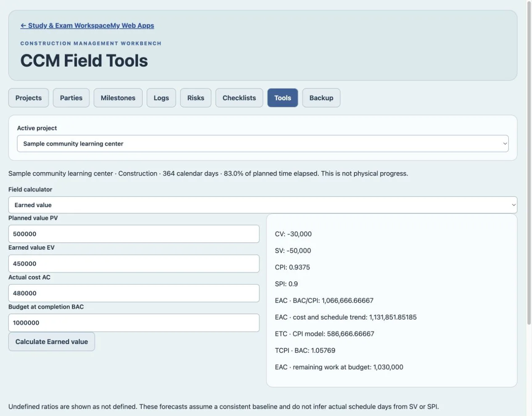Click the EAC cost and schedule trend line
The image size is (532, 416).
[346, 317]
